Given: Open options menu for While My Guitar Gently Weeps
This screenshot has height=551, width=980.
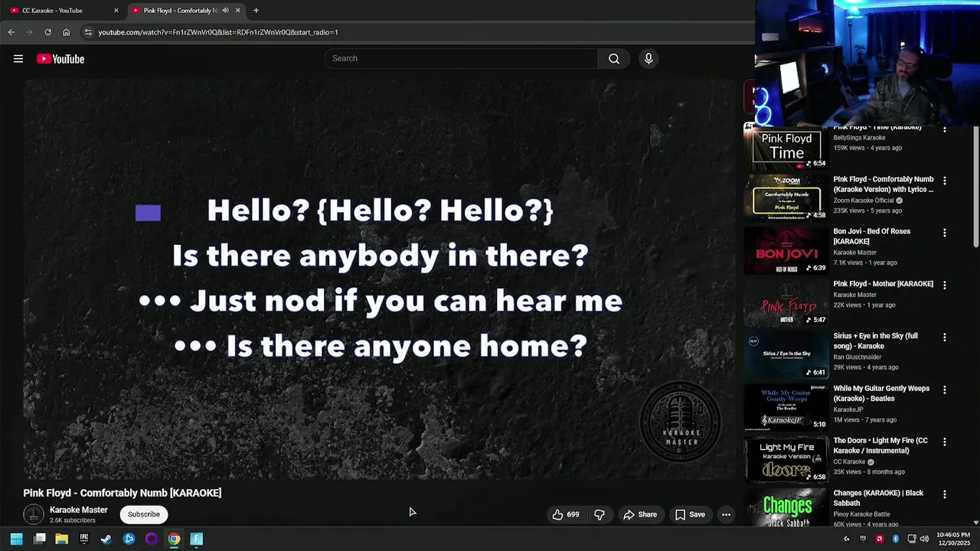Looking at the screenshot, I should pos(944,390).
